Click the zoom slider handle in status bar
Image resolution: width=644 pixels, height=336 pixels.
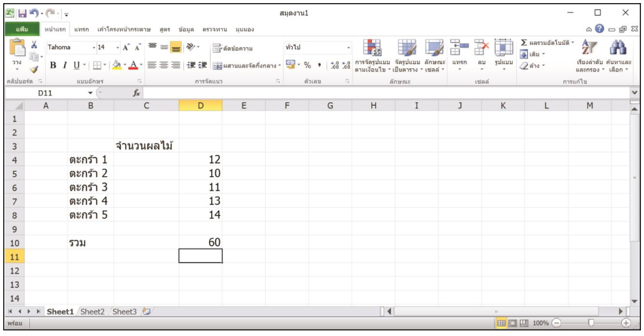pyautogui.click(x=591, y=324)
